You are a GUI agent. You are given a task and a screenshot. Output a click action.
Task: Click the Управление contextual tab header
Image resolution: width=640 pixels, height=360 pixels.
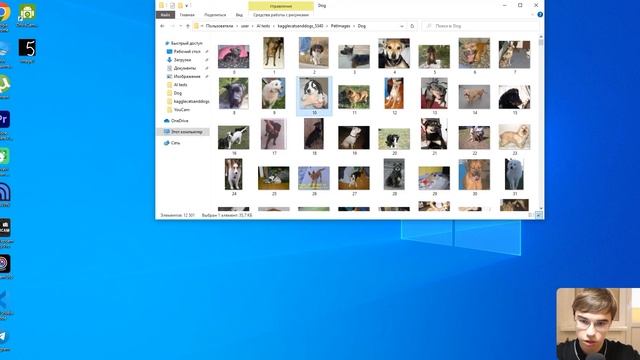(x=281, y=6)
